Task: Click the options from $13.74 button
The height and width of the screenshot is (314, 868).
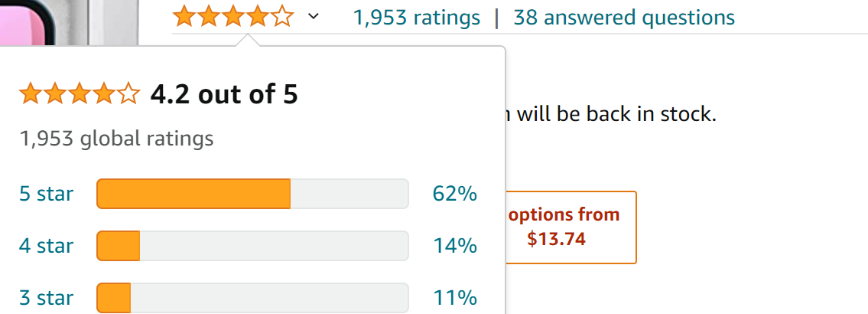Action: pos(571,227)
